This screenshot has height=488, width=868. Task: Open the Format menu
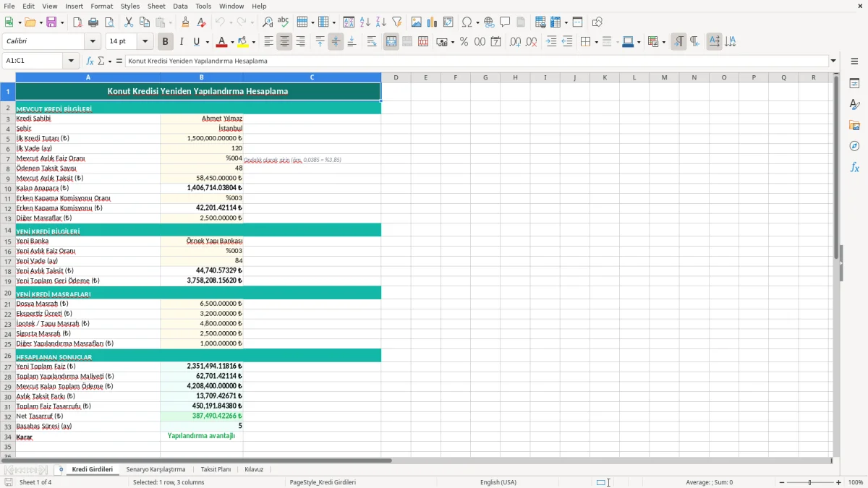(x=102, y=6)
